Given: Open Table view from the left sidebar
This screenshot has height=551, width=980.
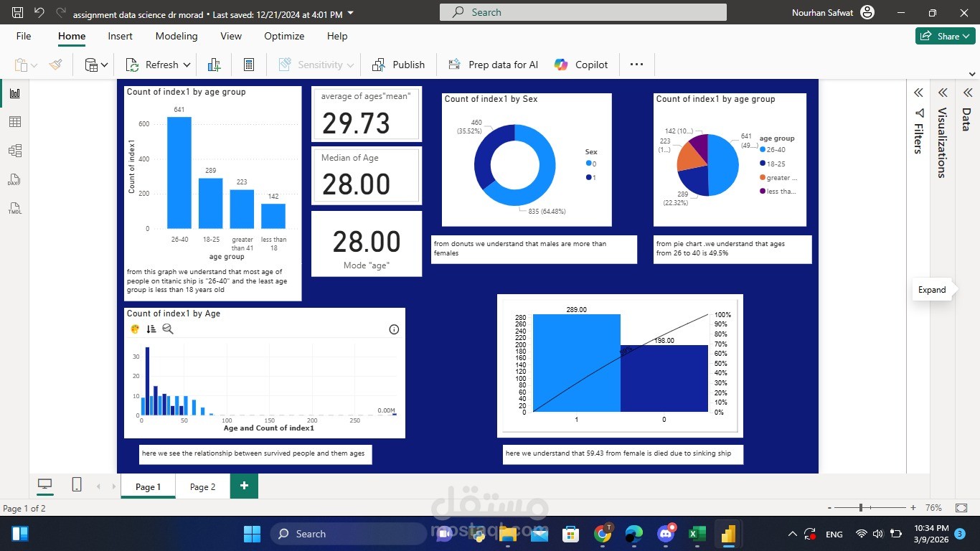Looking at the screenshot, I should click(14, 122).
